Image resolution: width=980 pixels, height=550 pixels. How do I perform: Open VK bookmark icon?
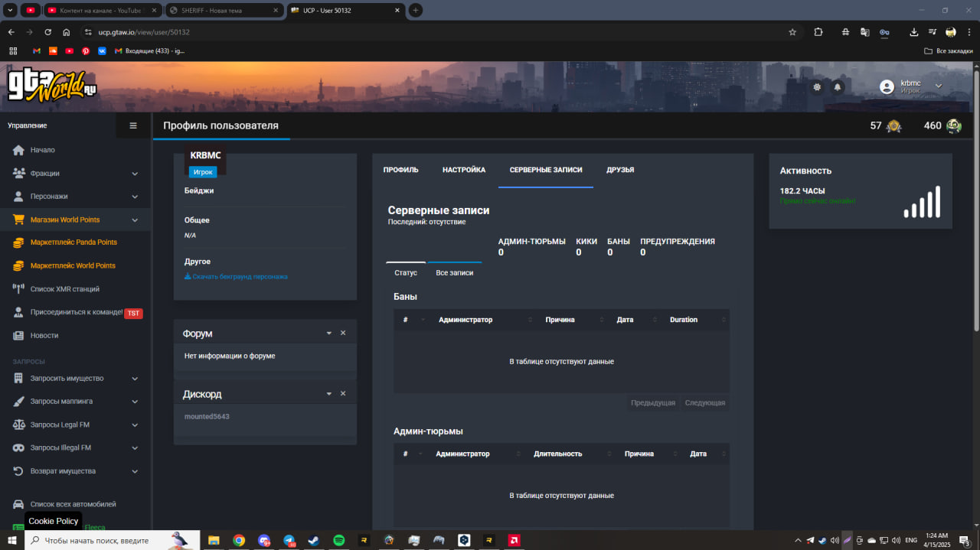pos(101,51)
